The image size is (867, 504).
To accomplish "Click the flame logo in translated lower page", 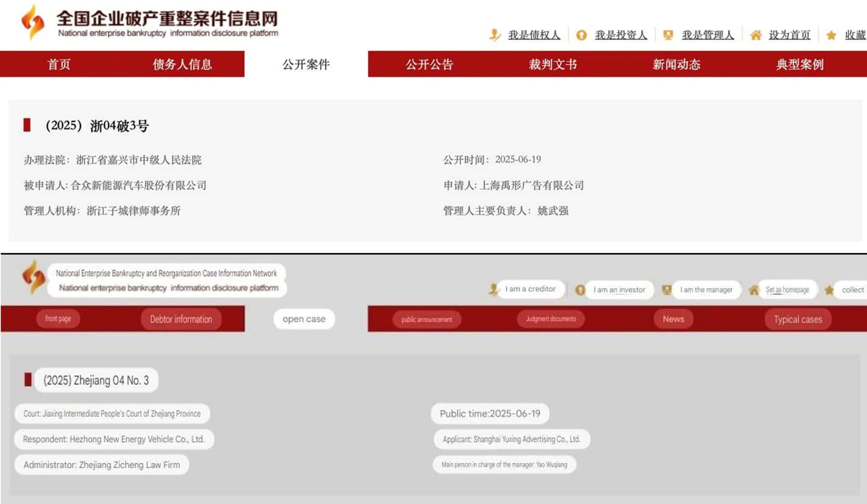I will tap(33, 276).
